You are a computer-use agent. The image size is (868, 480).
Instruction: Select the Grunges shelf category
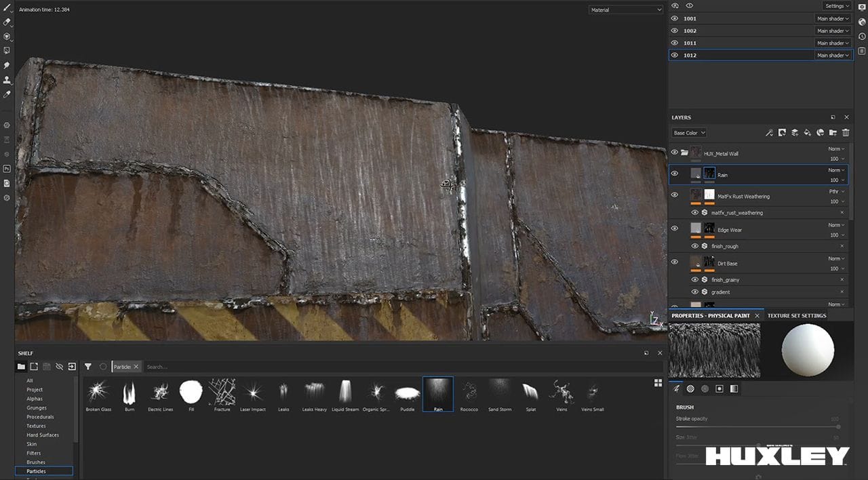37,408
